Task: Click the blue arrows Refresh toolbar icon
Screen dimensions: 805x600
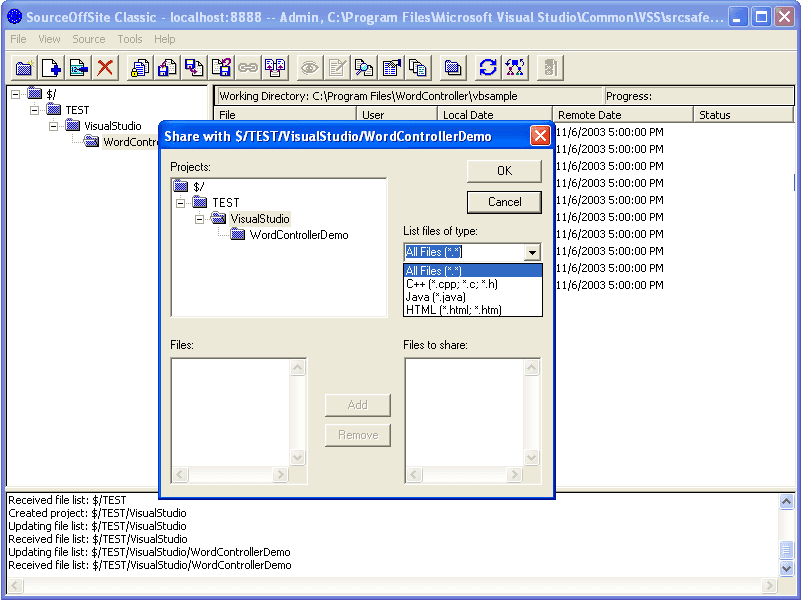Action: tap(488, 68)
